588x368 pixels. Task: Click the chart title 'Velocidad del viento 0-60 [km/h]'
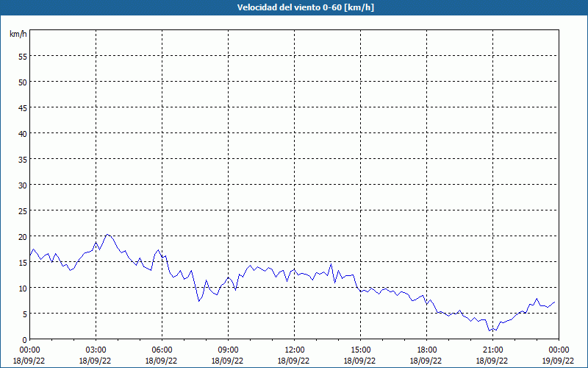pos(305,7)
